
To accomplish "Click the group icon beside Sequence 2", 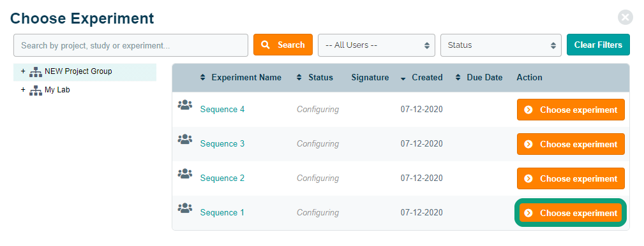I will point(185,174).
